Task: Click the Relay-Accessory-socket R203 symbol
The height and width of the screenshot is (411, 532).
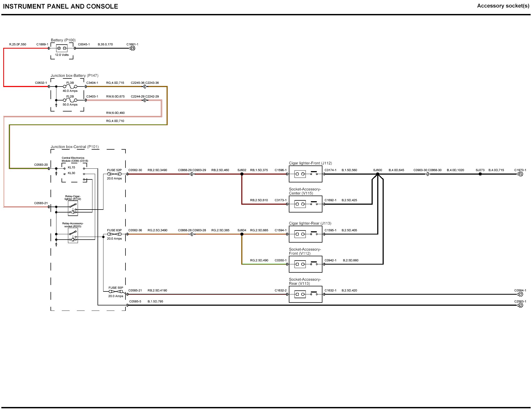Action: (73, 236)
